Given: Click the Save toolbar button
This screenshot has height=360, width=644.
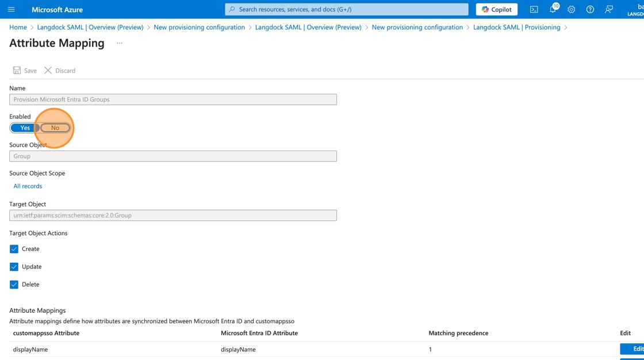Looking at the screenshot, I should point(25,70).
